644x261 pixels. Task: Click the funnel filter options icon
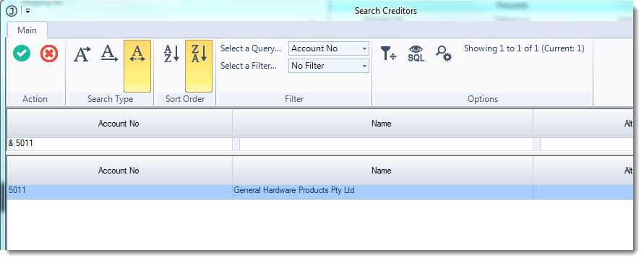pyautogui.click(x=387, y=54)
